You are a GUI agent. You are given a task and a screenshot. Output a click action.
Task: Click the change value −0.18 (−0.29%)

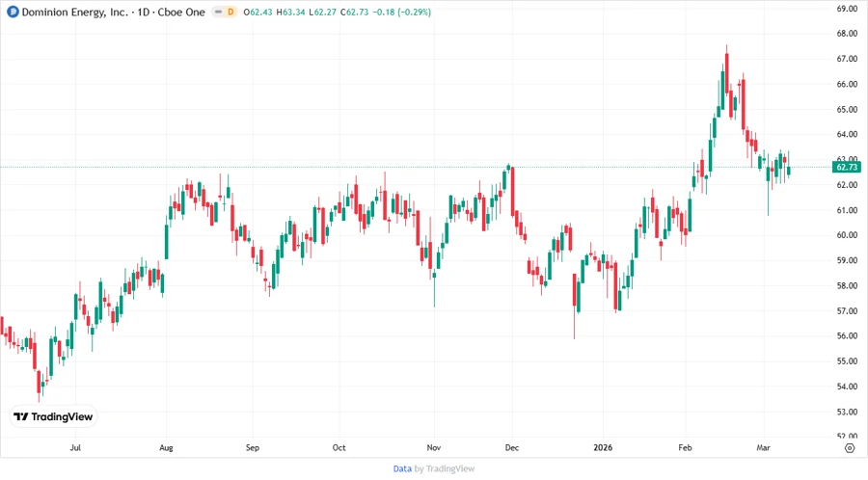(401, 12)
